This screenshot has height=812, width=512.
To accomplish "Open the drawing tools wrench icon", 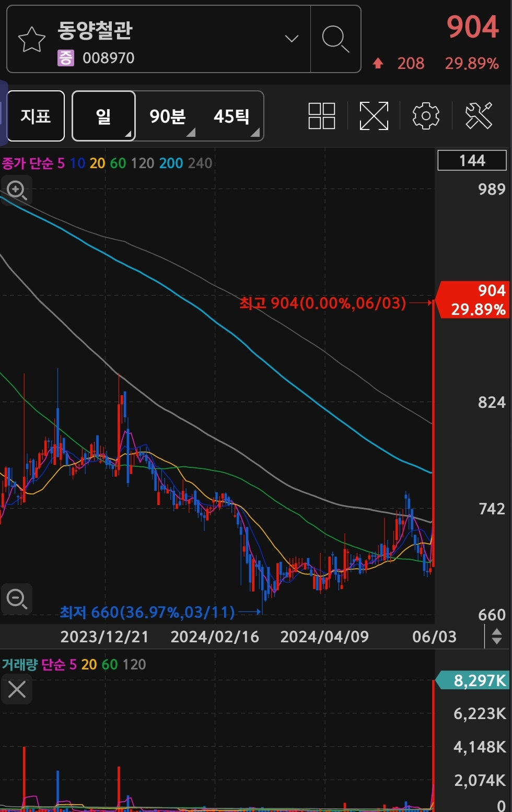I will click(x=479, y=116).
